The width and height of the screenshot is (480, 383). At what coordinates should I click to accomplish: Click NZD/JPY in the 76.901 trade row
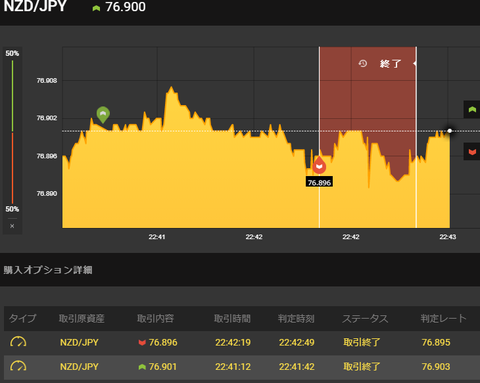(x=79, y=367)
